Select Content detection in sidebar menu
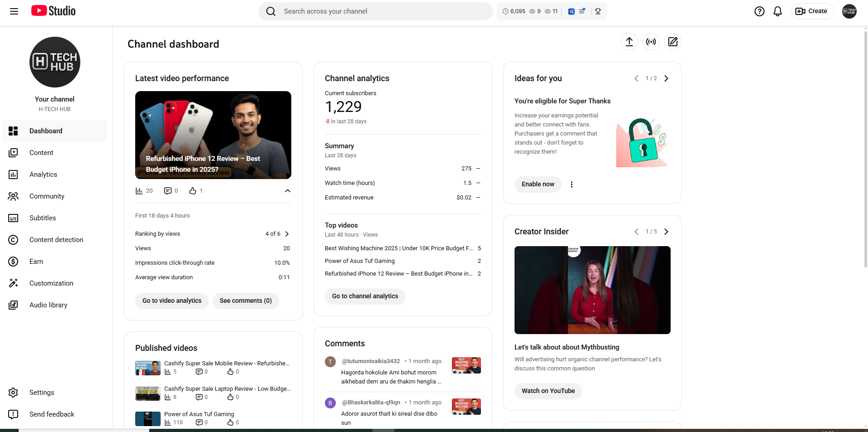The height and width of the screenshot is (432, 868). click(x=56, y=240)
